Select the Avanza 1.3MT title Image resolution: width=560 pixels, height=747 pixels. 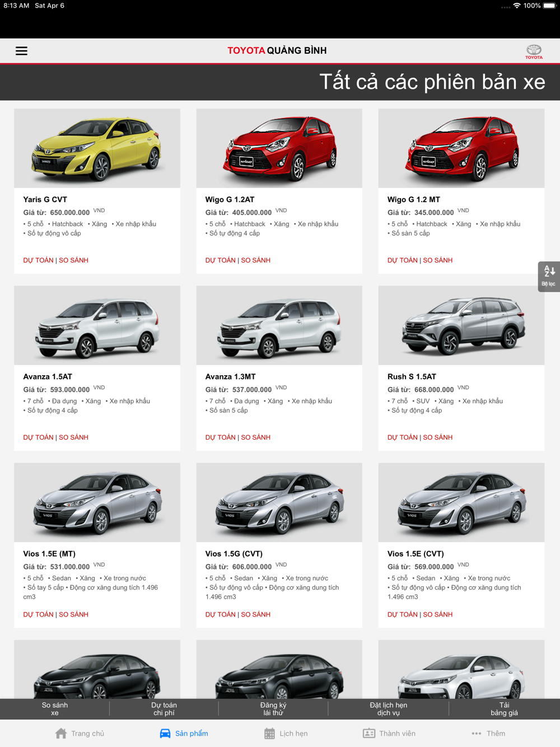pos(230,376)
